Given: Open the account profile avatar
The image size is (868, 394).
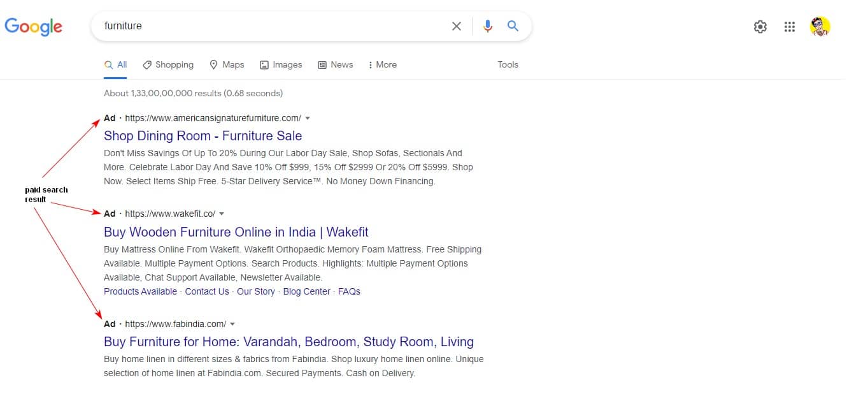Looking at the screenshot, I should [820, 27].
